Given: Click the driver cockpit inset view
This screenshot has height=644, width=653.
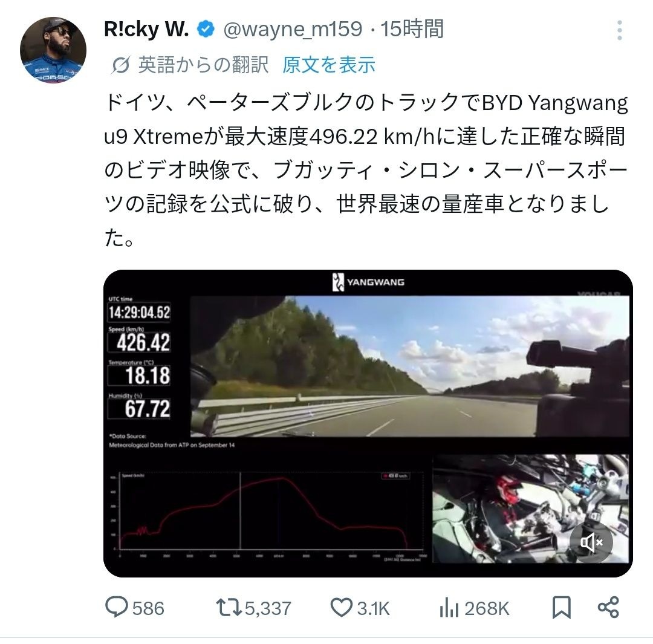Looking at the screenshot, I should click(531, 509).
